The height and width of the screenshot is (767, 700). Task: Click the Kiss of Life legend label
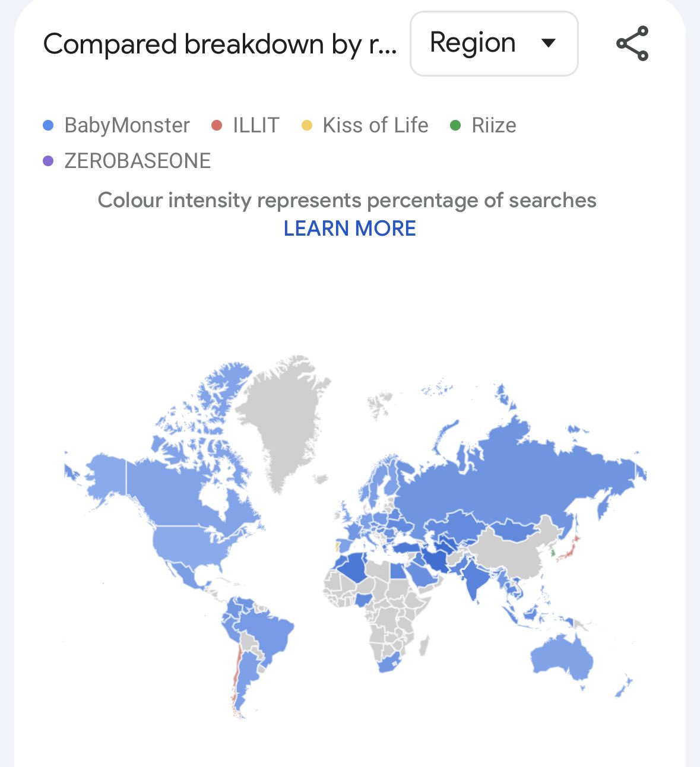click(375, 125)
